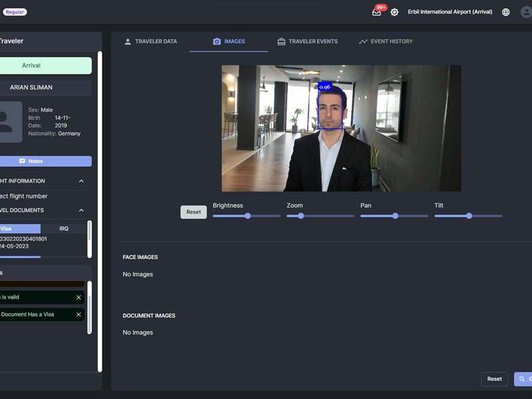Image resolution: width=532 pixels, height=399 pixels.
Task: Dismiss the 'Document Has a Visa' alert
Action: tap(78, 315)
